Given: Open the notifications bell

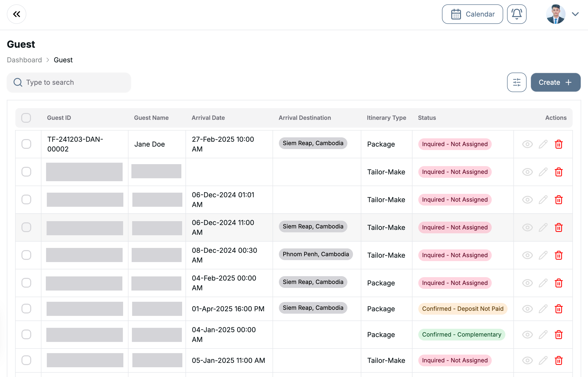Looking at the screenshot, I should [517, 14].
